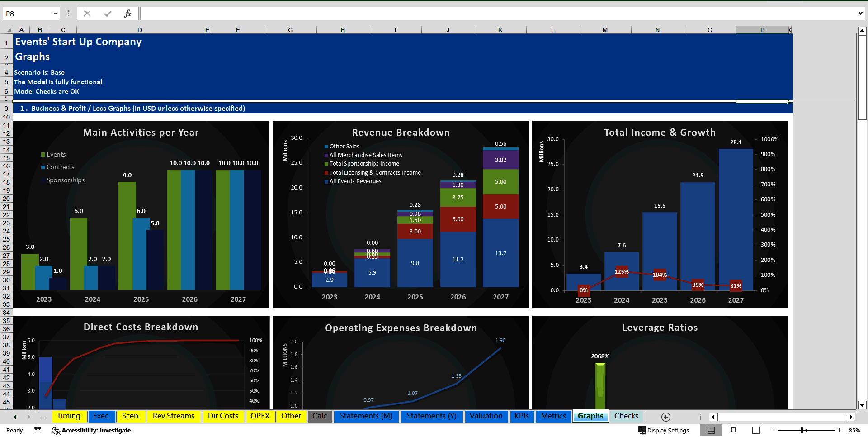Click the Cancel entry X icon
The width and height of the screenshot is (868, 437).
pos(87,14)
